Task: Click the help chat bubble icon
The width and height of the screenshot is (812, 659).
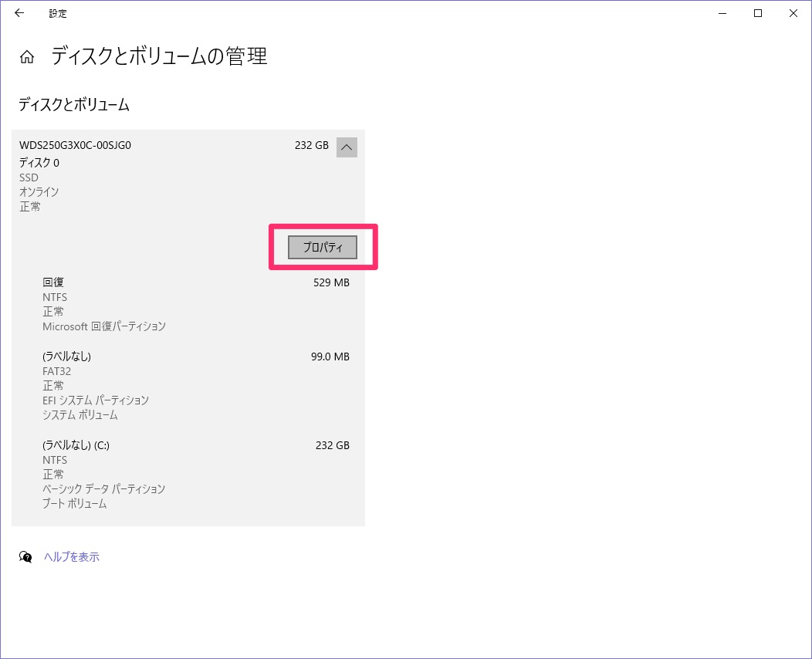Action: 25,557
